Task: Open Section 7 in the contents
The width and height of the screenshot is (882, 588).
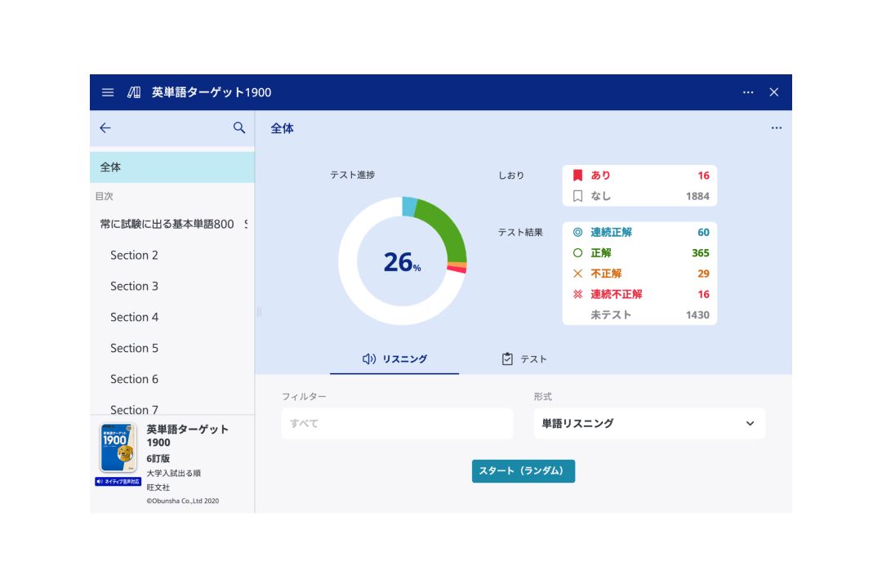Action: pyautogui.click(x=172, y=408)
